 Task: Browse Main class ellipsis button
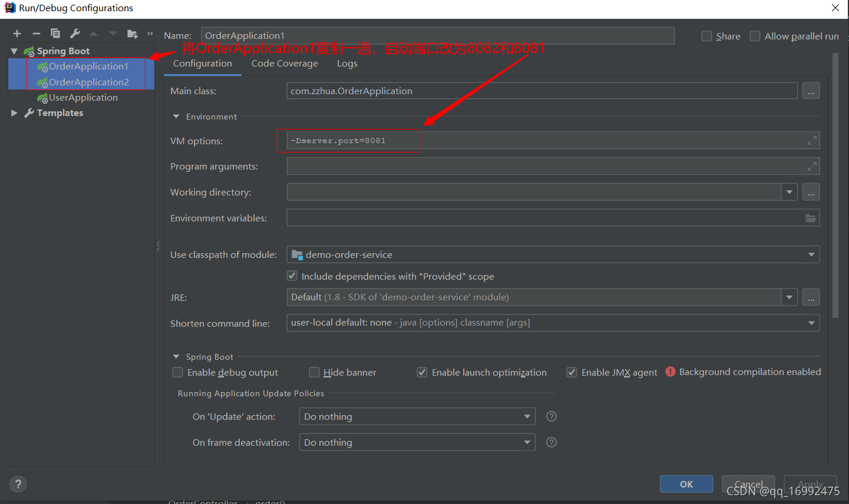811,91
